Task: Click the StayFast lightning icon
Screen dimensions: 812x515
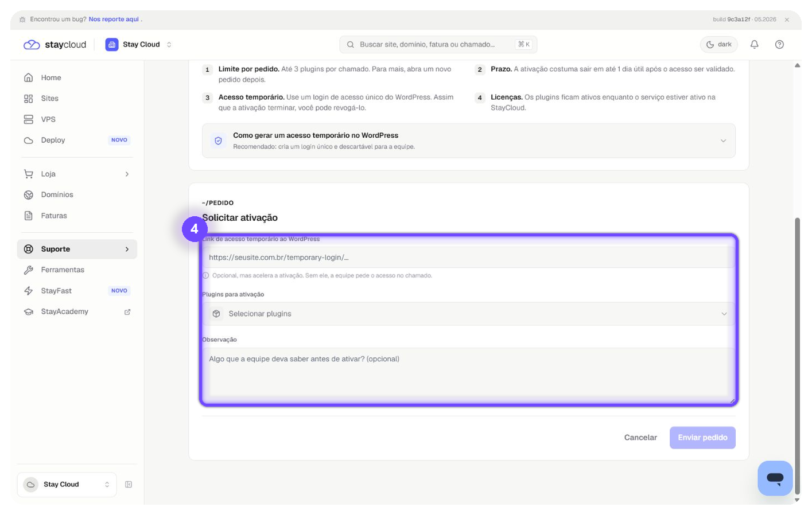Action: tap(29, 291)
